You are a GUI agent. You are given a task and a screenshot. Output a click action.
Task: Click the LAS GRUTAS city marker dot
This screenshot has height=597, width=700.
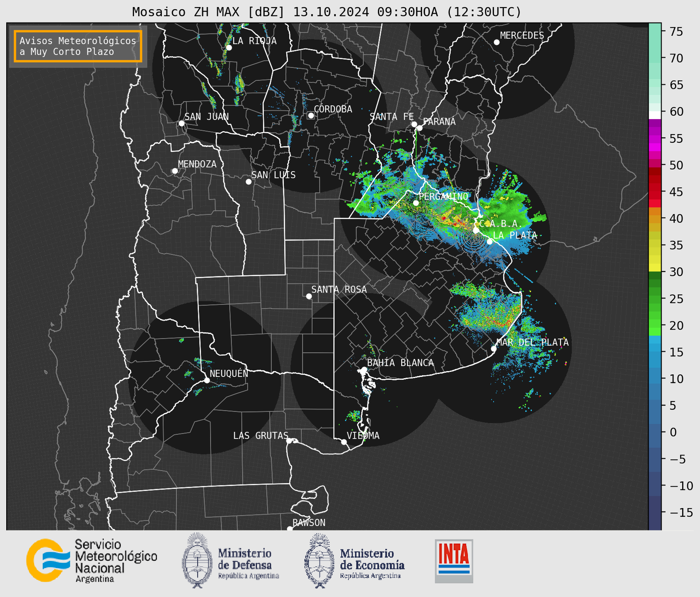[x=289, y=441]
